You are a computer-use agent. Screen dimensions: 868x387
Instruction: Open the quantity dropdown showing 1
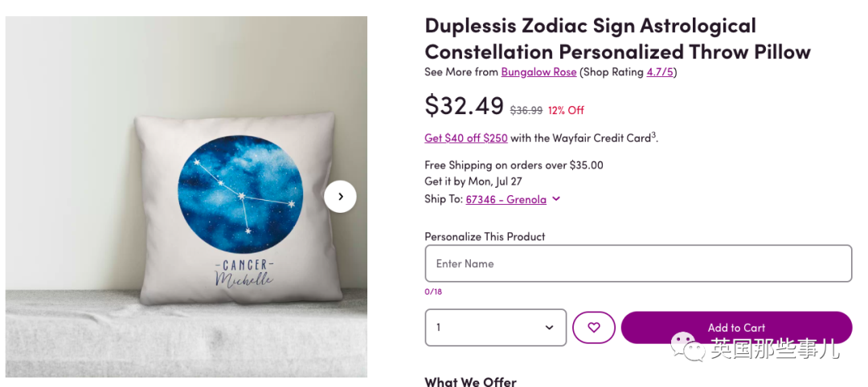pyautogui.click(x=495, y=328)
